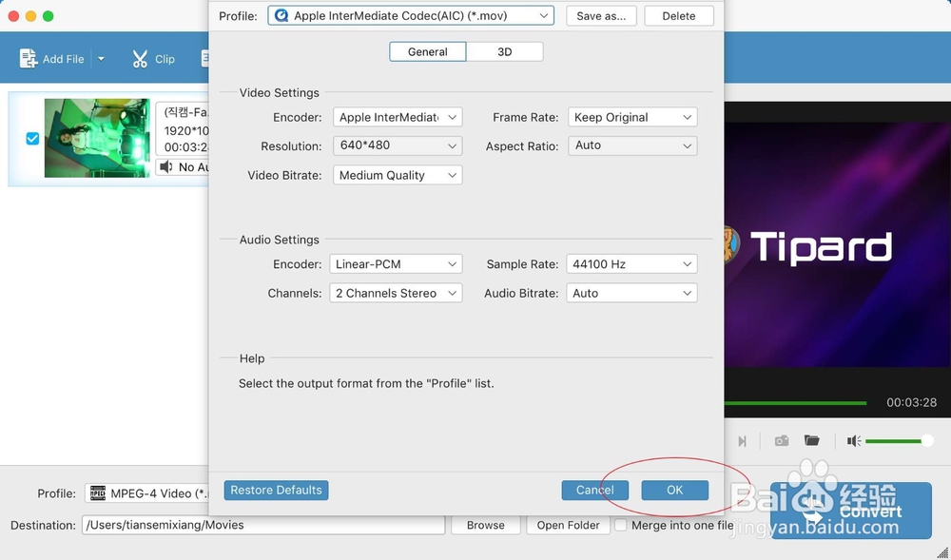Open the Audio Bitrate dropdown

pos(631,293)
